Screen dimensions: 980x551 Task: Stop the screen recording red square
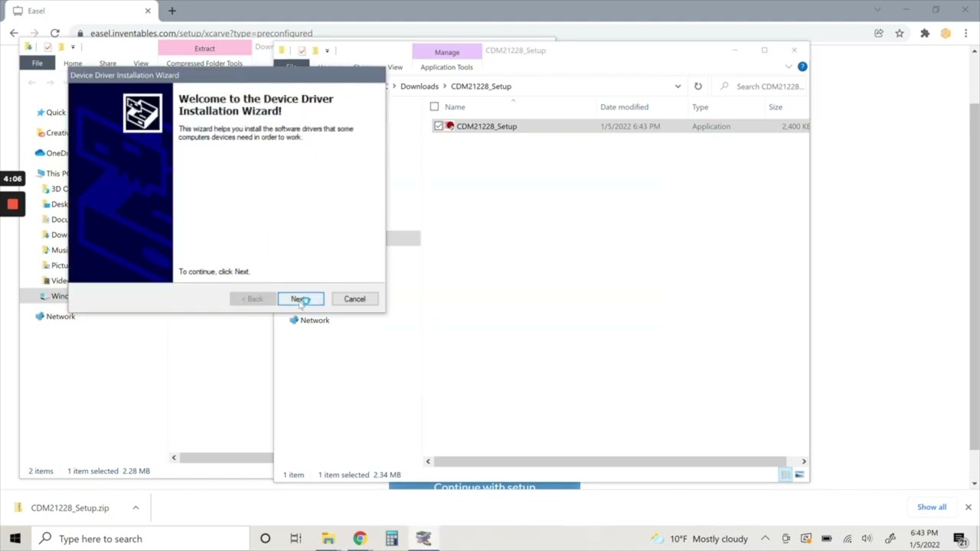tap(12, 204)
